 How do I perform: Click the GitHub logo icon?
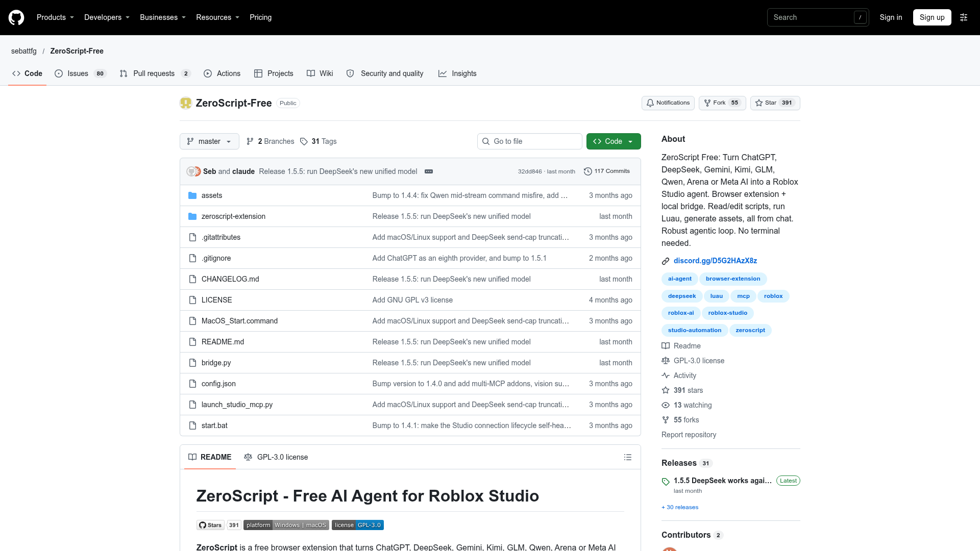click(x=16, y=17)
